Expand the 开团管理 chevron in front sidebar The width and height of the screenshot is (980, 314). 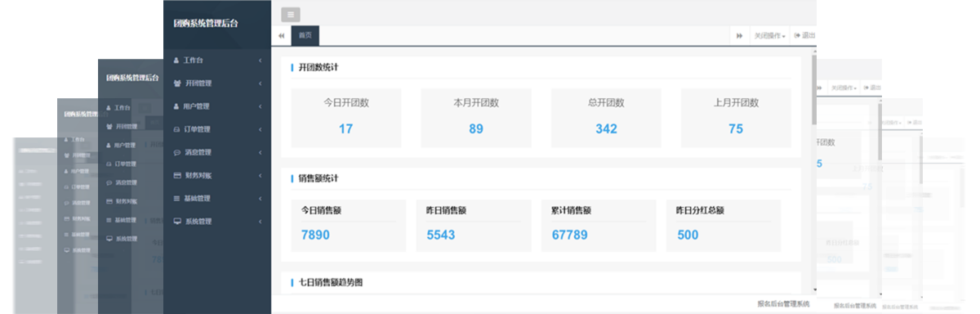(x=261, y=83)
